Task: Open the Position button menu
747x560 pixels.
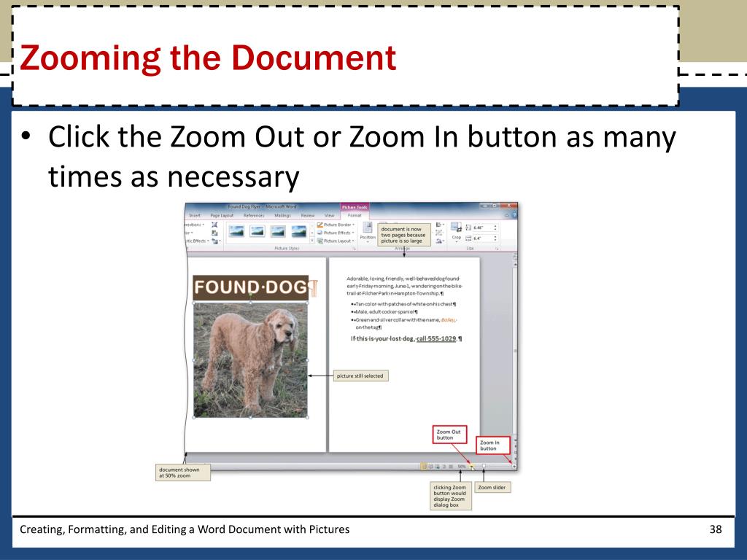Action: (x=368, y=233)
